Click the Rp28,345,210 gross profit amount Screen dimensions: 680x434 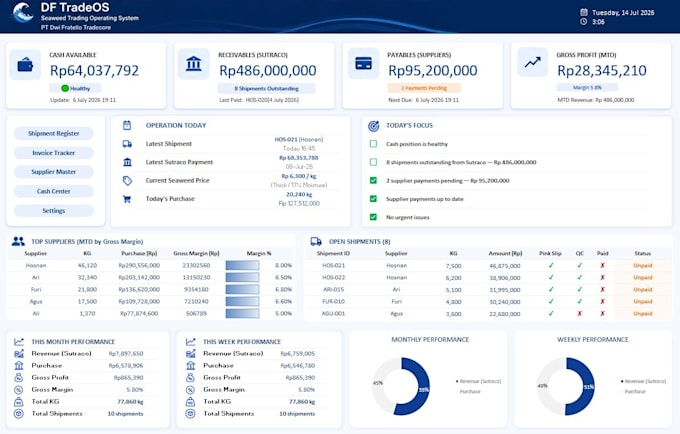(x=602, y=71)
